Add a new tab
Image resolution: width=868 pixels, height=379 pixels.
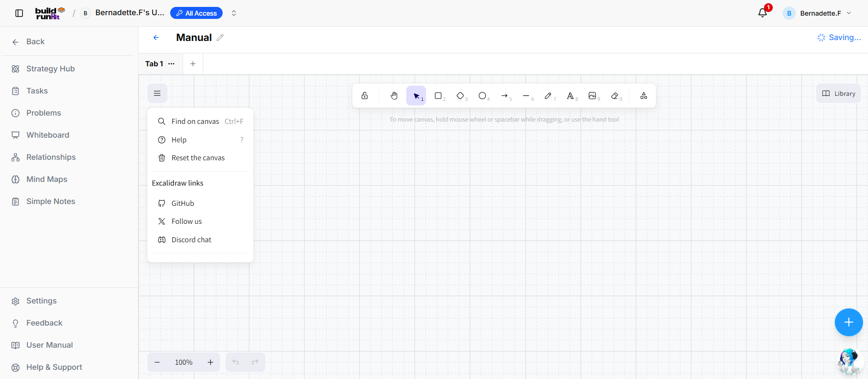click(193, 64)
